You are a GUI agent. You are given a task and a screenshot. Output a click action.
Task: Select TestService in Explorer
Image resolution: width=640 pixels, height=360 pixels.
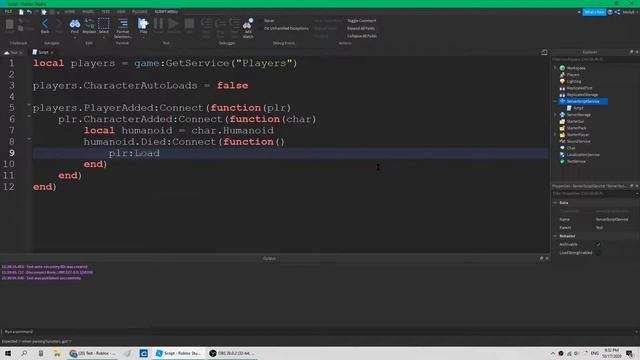point(576,161)
